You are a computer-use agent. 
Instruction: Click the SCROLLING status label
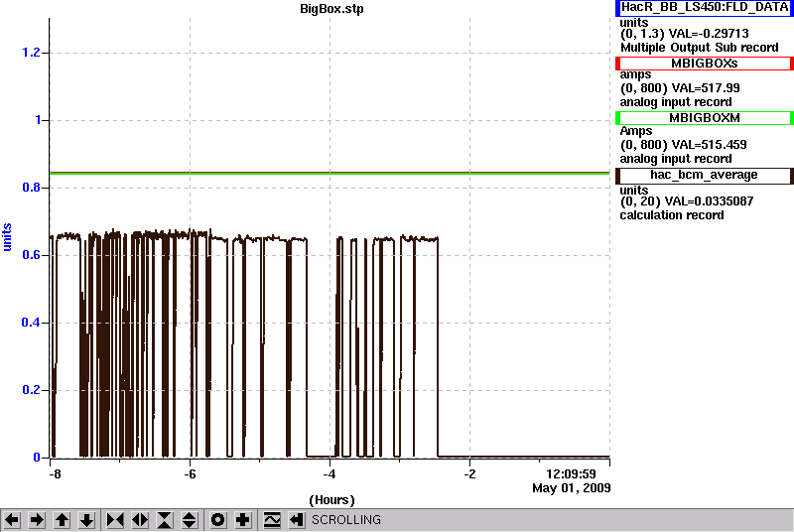click(x=345, y=520)
